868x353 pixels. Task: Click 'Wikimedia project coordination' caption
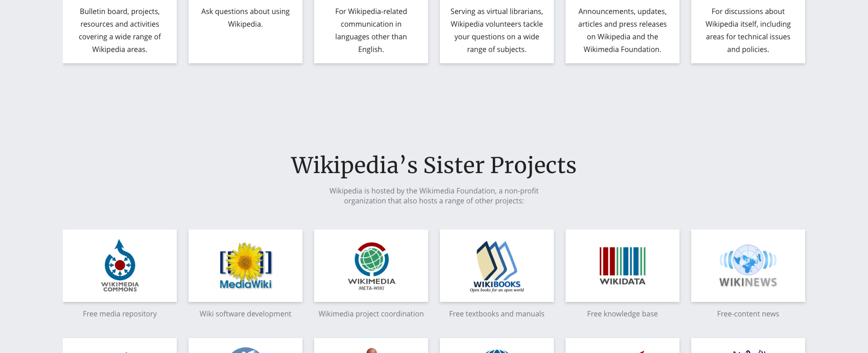[x=371, y=314]
